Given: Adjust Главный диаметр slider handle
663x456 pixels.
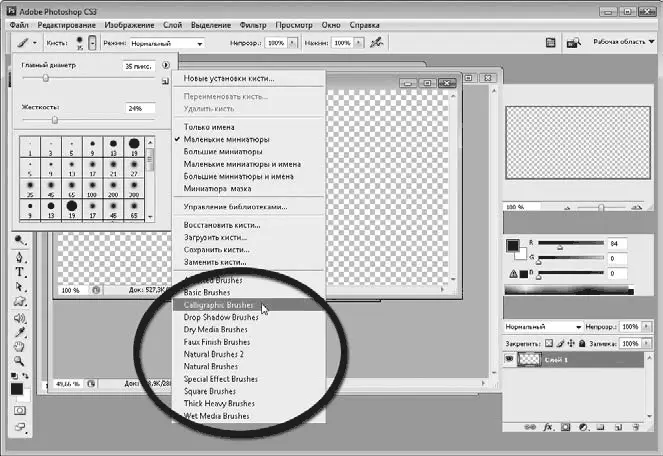Looking at the screenshot, I should tap(46, 78).
